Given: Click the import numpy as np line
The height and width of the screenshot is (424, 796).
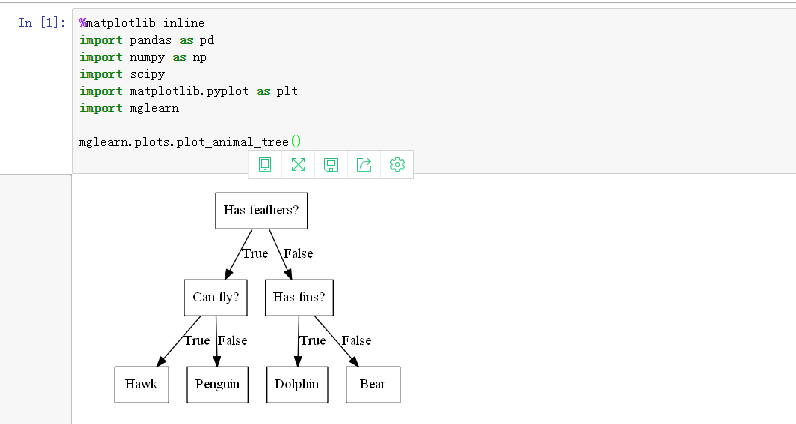Looking at the screenshot, I should pyautogui.click(x=143, y=57).
